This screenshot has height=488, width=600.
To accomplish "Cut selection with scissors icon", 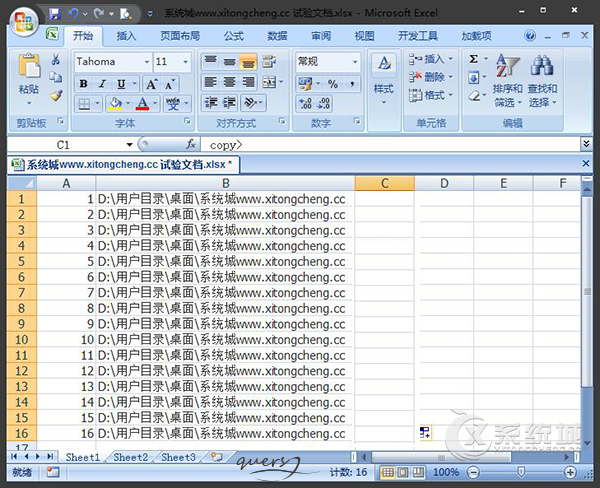I will coord(55,59).
